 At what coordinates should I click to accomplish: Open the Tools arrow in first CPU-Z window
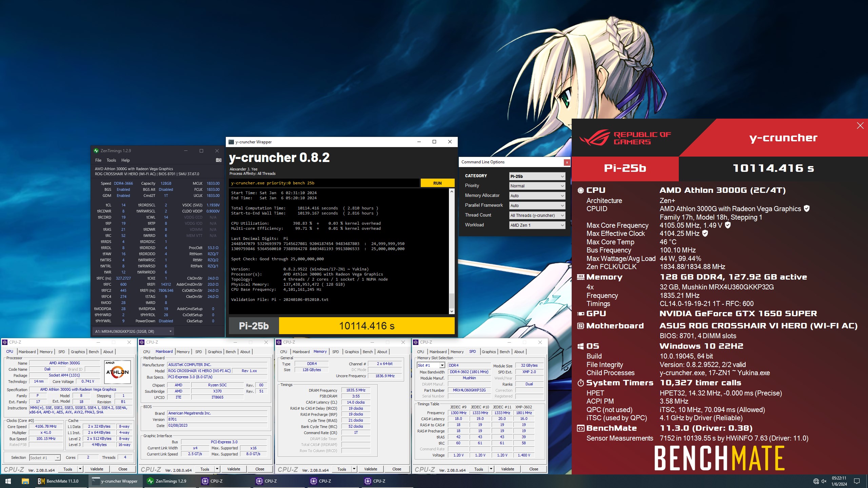pos(80,469)
